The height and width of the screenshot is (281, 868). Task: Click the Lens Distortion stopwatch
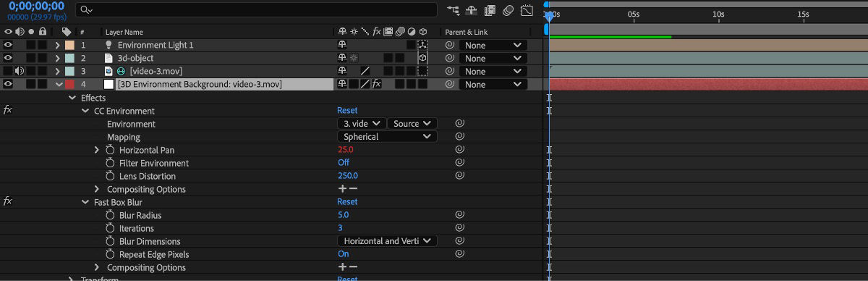tap(111, 176)
